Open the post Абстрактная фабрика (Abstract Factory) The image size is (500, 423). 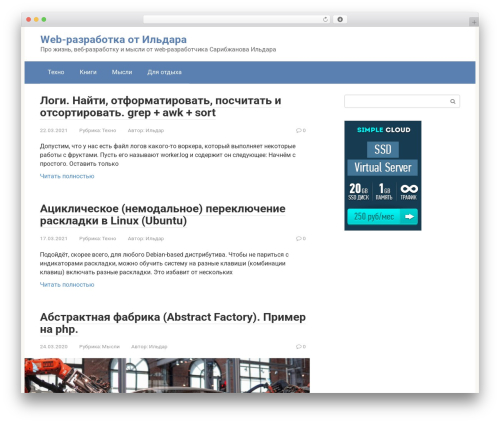[173, 323]
